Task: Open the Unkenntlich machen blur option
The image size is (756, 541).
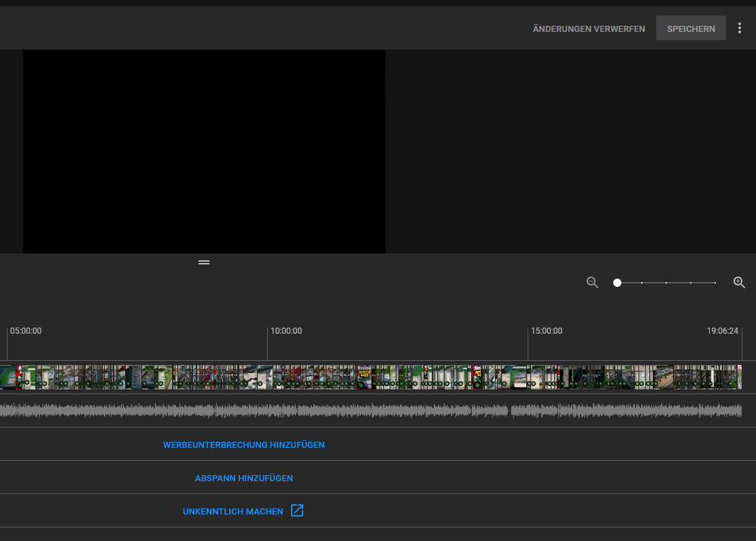Action: (233, 511)
